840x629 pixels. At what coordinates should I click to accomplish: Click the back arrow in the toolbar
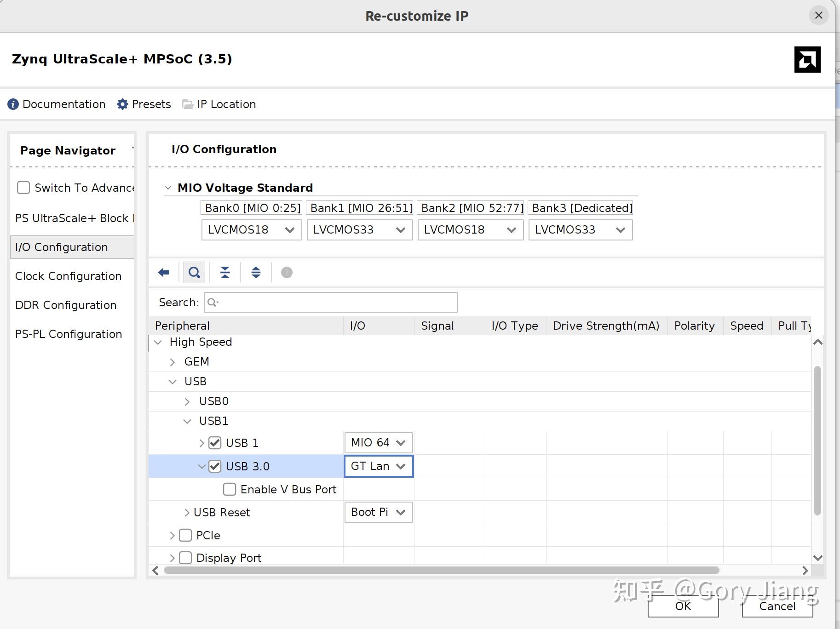click(x=163, y=272)
